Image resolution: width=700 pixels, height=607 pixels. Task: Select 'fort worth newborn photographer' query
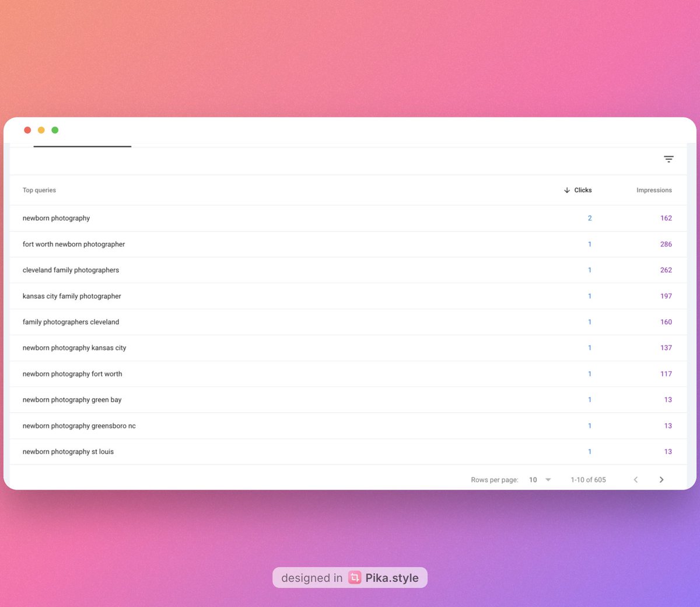pyautogui.click(x=73, y=245)
